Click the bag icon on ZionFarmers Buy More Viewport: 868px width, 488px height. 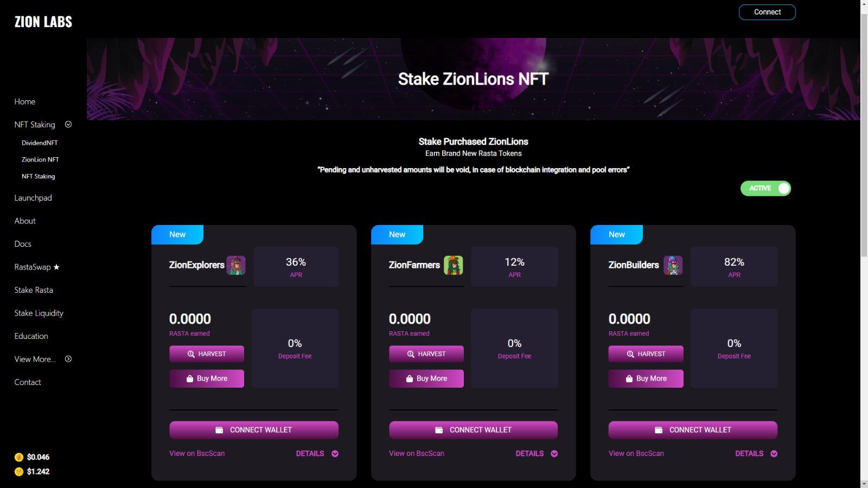point(410,378)
